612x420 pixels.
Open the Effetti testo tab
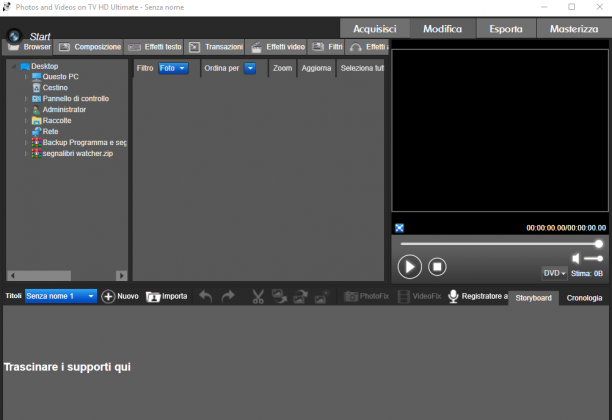click(x=155, y=47)
